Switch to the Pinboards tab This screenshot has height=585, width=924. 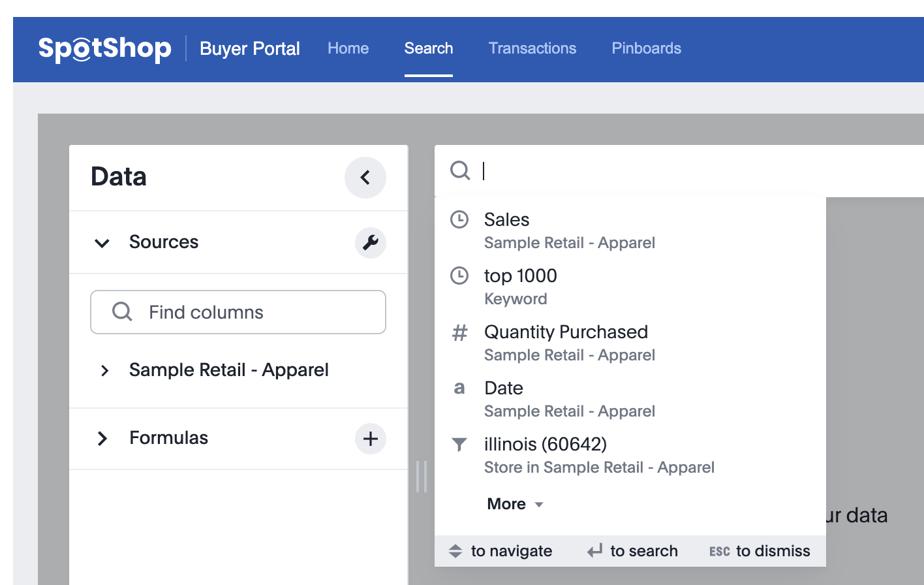646,48
